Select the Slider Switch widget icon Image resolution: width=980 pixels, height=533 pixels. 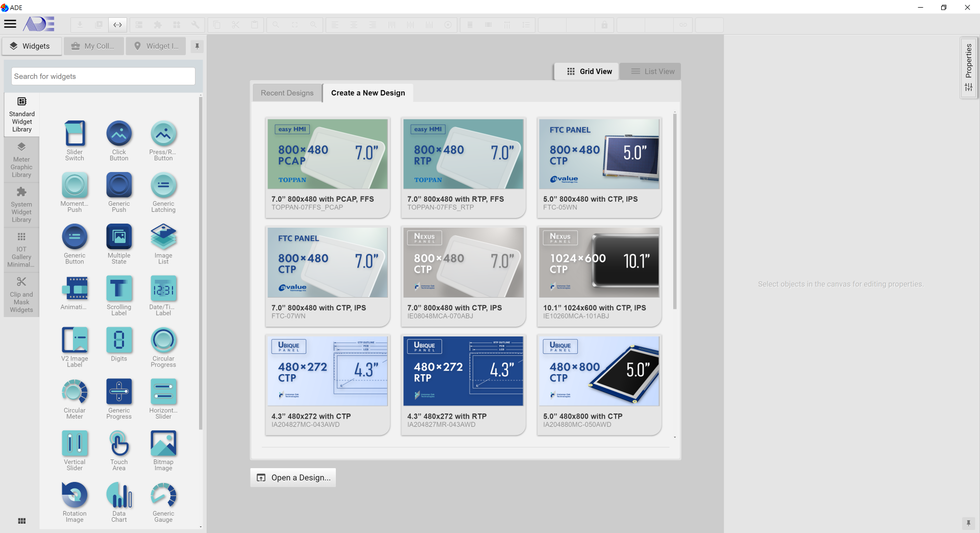75,134
